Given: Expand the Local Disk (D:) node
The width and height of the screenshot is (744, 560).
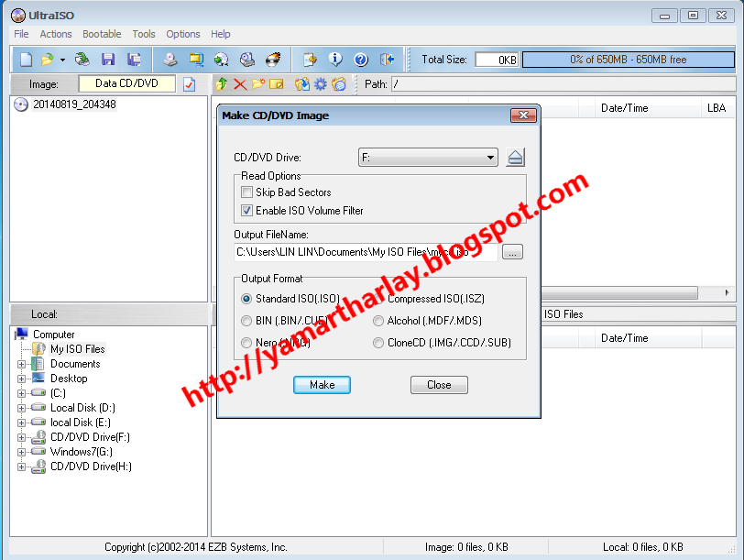Looking at the screenshot, I should [21, 409].
